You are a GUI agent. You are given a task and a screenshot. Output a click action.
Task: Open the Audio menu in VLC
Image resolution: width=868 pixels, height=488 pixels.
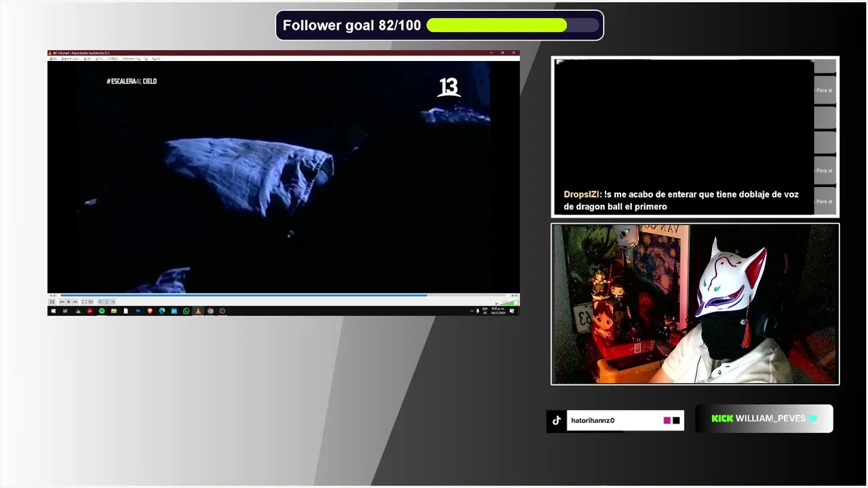click(87, 58)
